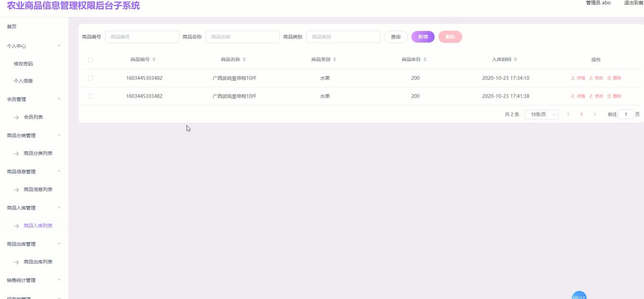
Task: Click sort arrows on 商品类别 column
Action: click(334, 60)
